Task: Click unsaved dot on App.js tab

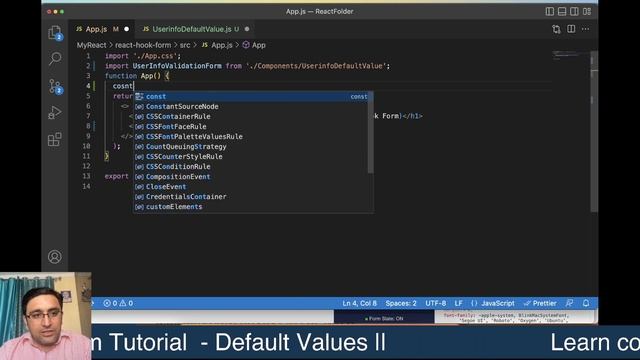Action: pos(127,29)
